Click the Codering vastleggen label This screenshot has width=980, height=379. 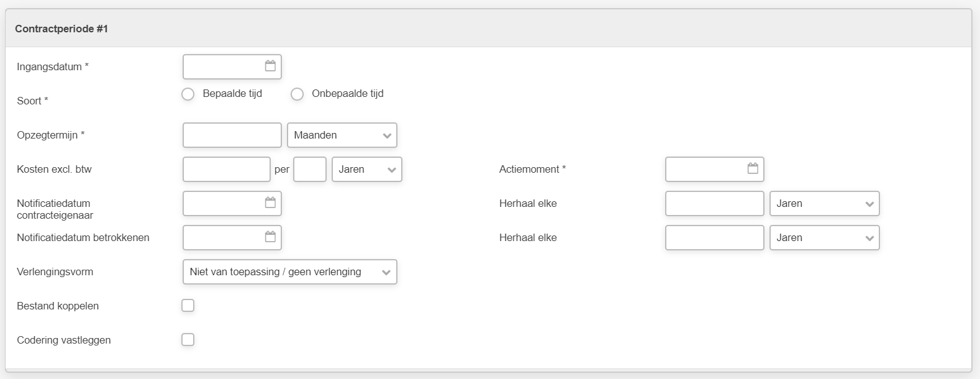coord(64,340)
